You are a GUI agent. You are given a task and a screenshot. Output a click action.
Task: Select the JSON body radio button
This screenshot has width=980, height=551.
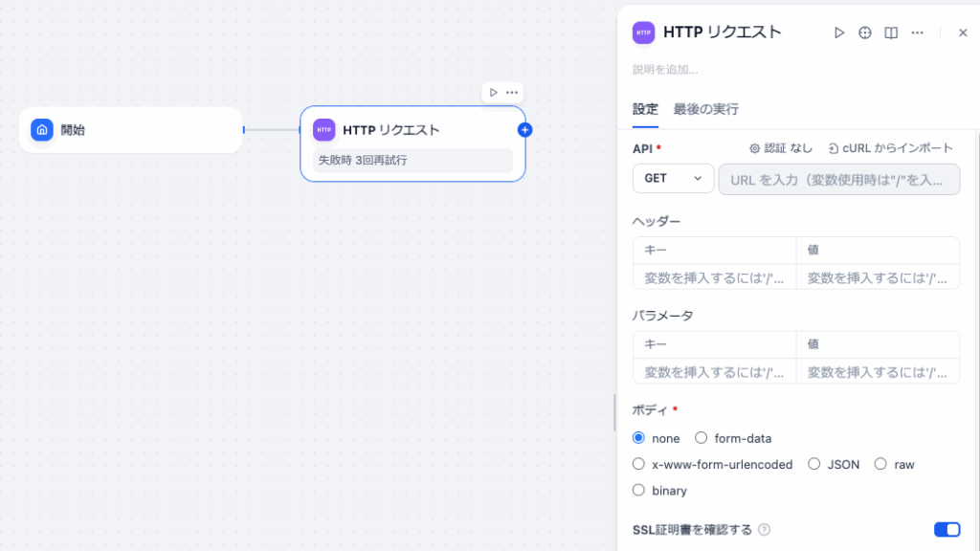pyautogui.click(x=814, y=464)
